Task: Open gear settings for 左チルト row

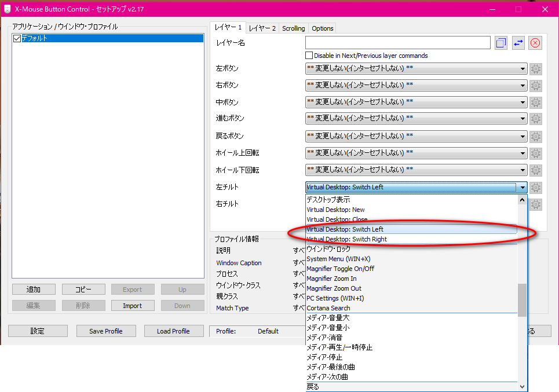Action: pos(536,188)
